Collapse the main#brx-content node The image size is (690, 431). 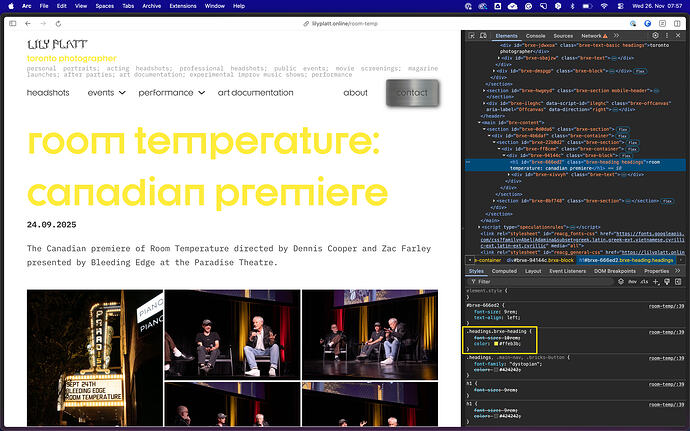[x=480, y=122]
